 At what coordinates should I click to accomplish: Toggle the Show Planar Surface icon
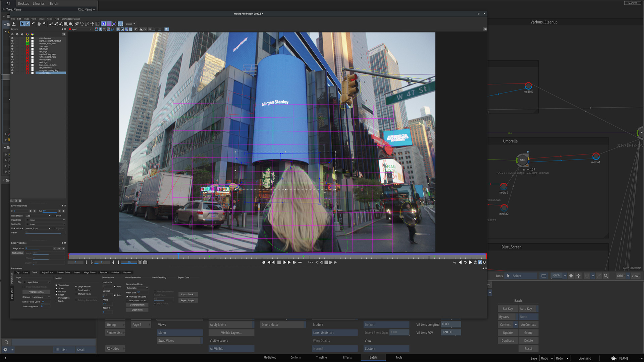104,24
